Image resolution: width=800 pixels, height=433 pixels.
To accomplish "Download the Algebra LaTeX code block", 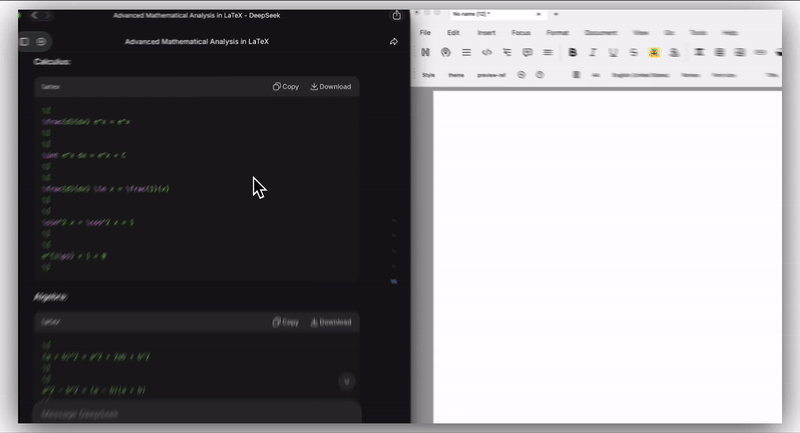I will (331, 322).
